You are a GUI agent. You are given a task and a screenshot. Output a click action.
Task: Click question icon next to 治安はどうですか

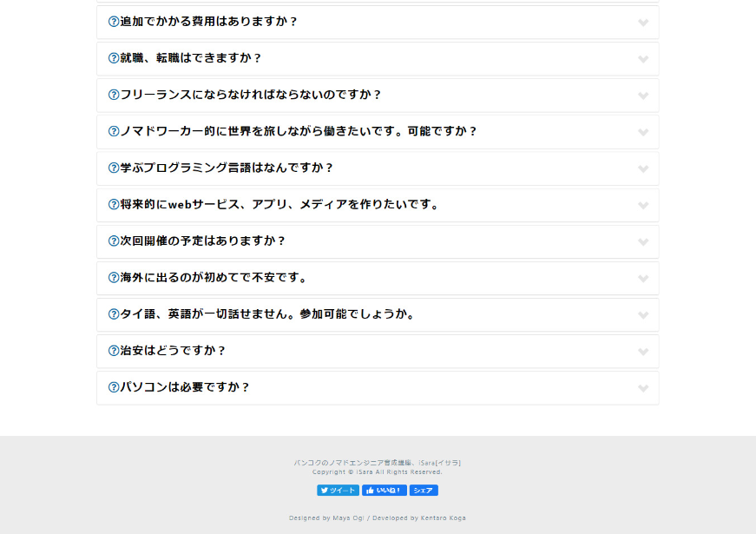tap(114, 351)
